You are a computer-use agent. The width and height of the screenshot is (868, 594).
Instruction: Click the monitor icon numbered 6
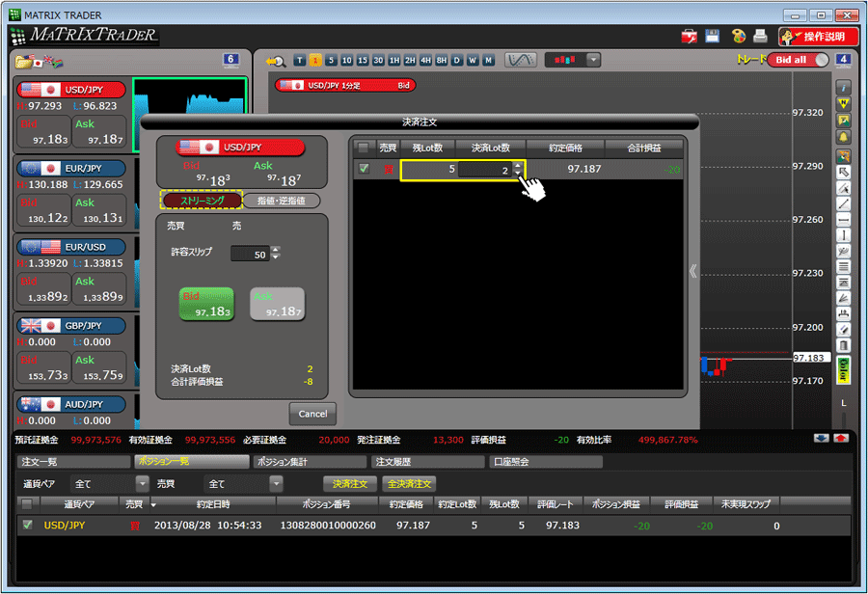click(x=231, y=60)
